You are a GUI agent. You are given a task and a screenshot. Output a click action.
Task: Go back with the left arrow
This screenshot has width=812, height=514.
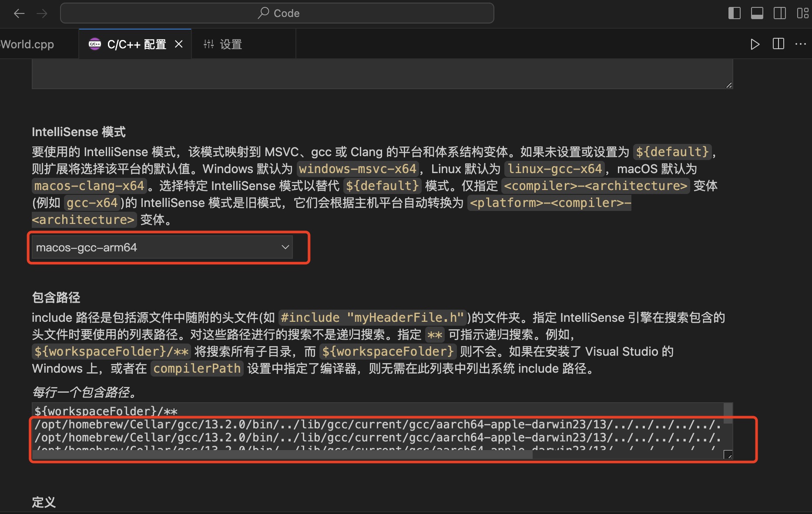[19, 13]
